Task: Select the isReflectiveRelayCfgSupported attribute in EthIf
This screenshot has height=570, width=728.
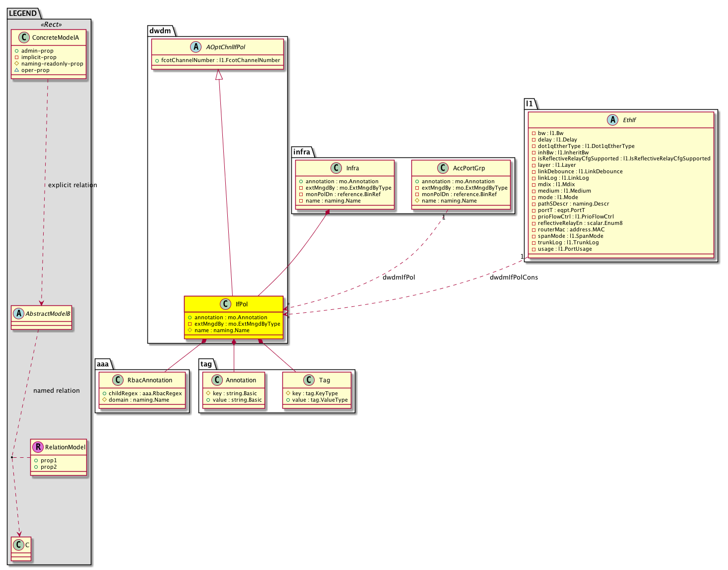Action: [621, 159]
